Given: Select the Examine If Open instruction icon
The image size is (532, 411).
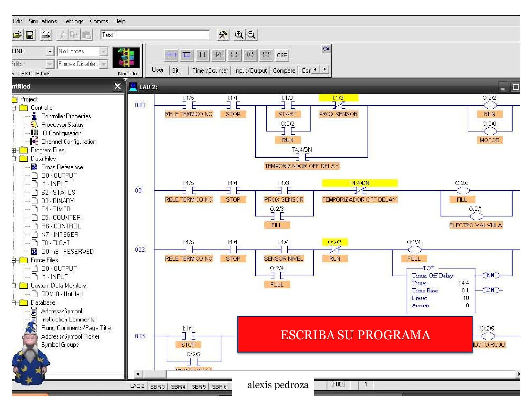Looking at the screenshot, I should coord(218,55).
